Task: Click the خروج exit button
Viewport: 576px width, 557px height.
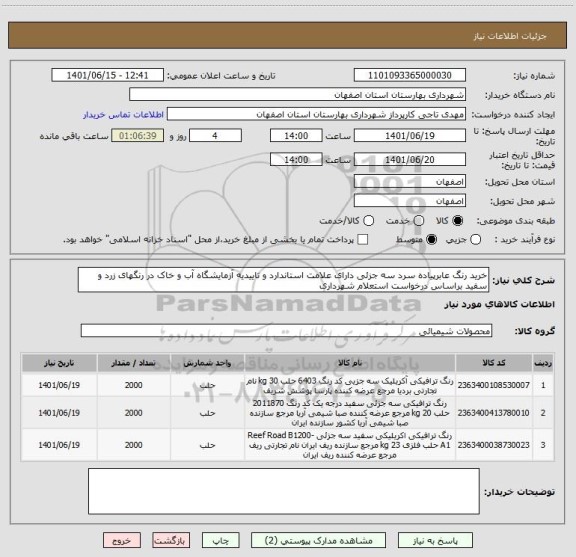Action: pyautogui.click(x=122, y=540)
